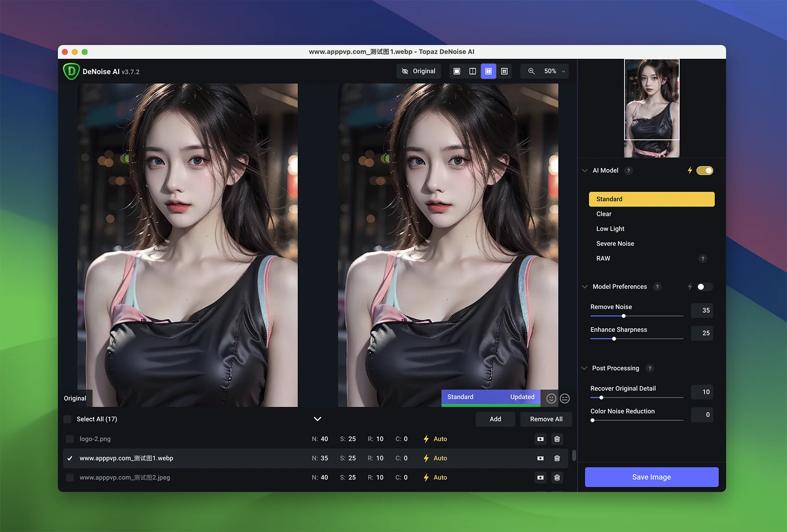Delete 测试图2.jpeg with trash icon

tap(557, 477)
